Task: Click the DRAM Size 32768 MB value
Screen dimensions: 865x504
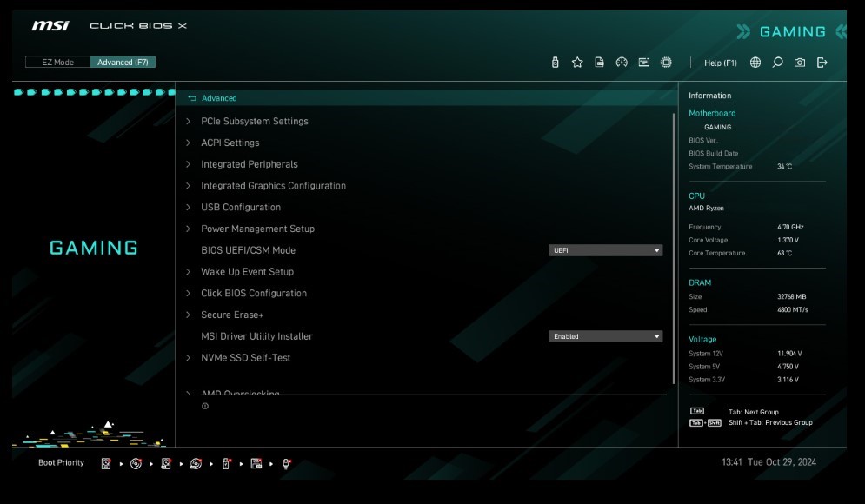Action: 792,296
